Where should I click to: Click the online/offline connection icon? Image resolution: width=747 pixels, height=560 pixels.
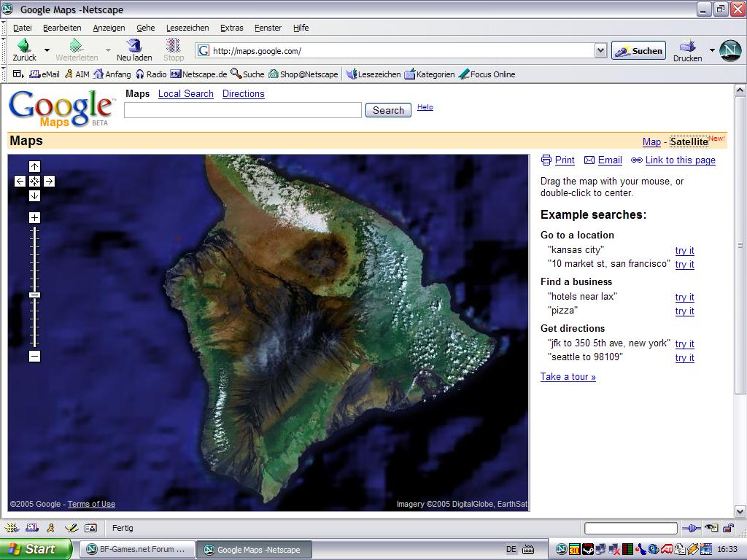pyautogui.click(x=692, y=528)
